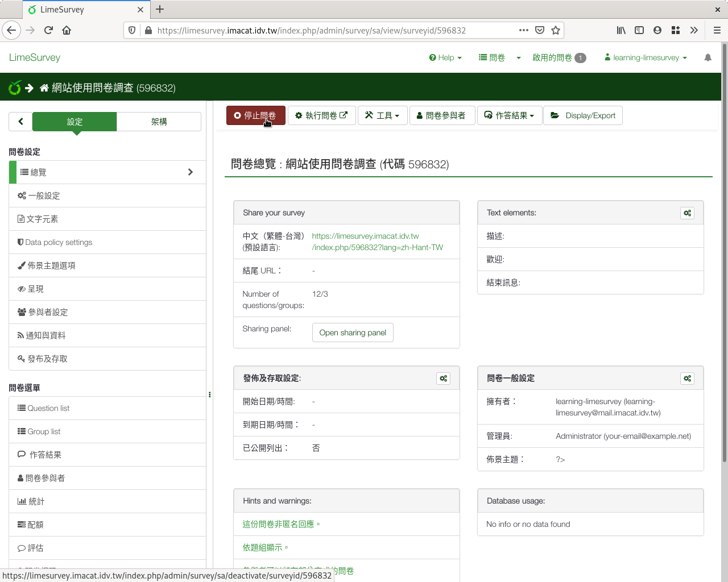This screenshot has width=728, height=582.
Task: Click the notifications bell icon
Action: (708, 57)
